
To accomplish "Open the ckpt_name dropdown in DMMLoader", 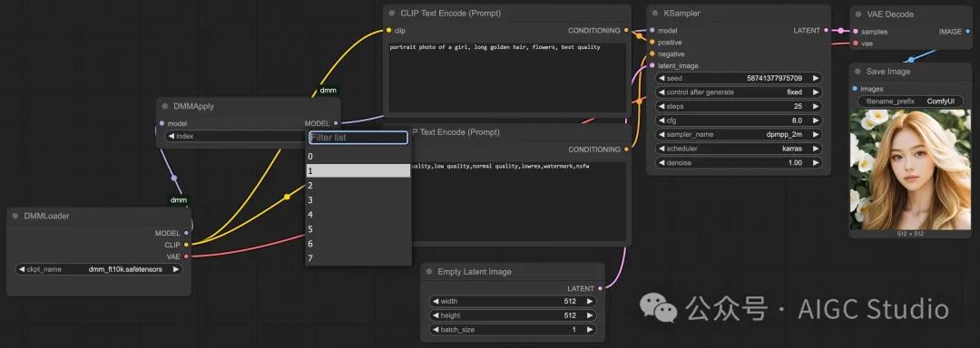I will (x=99, y=269).
